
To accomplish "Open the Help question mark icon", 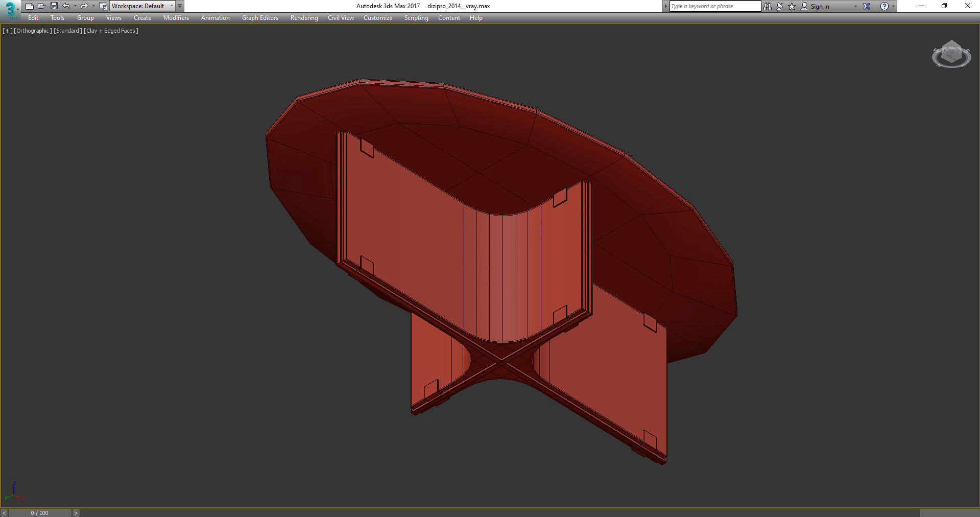I will click(x=885, y=6).
